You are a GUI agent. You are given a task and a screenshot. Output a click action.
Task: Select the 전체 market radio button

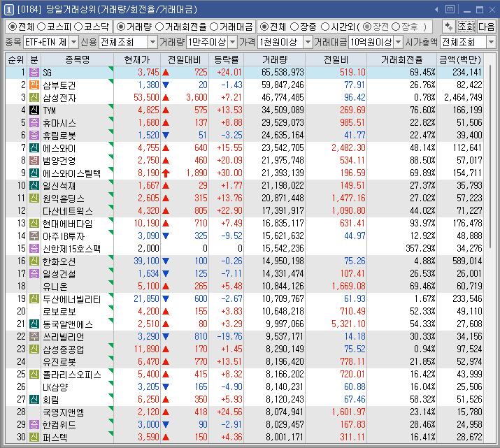[x=13, y=27]
